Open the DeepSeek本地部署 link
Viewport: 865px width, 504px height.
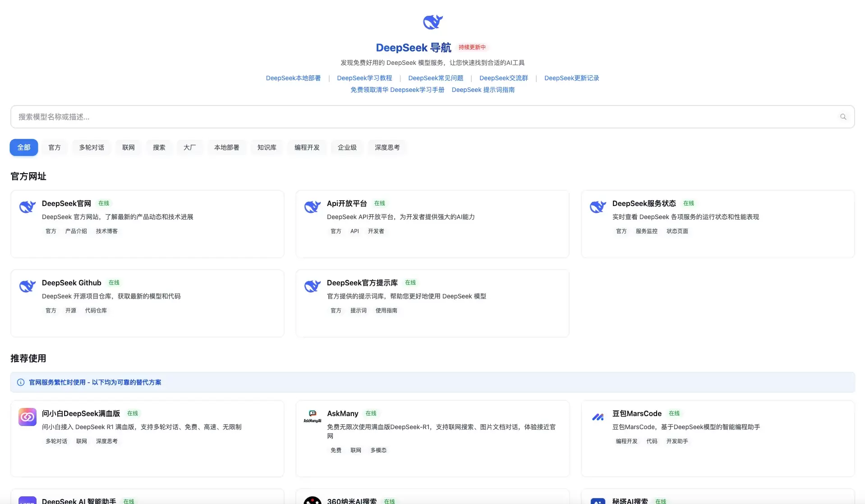click(x=293, y=78)
